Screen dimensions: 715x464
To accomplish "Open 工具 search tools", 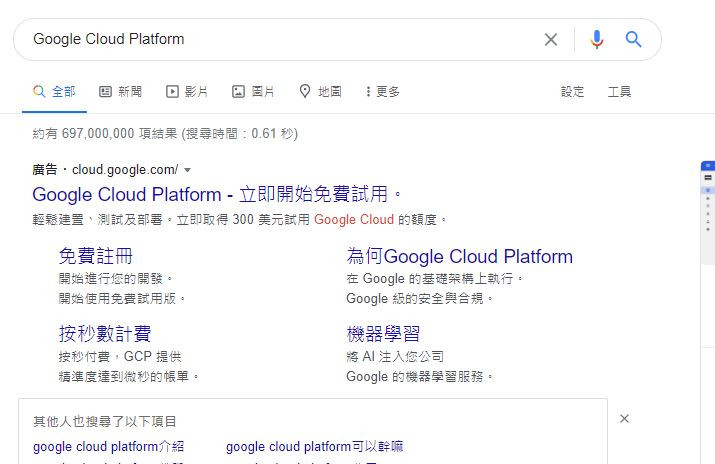I will (x=619, y=92).
